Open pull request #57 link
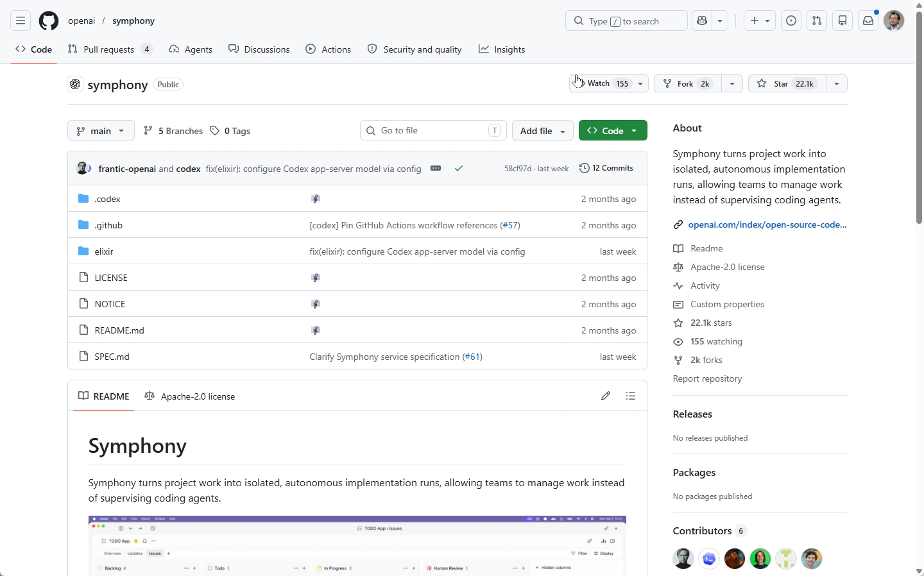Image resolution: width=924 pixels, height=576 pixels. pos(510,225)
